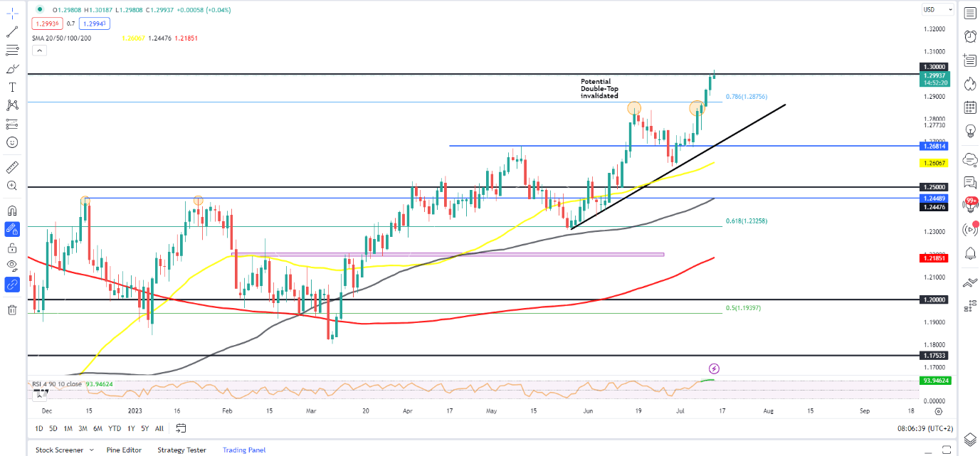Image resolution: width=980 pixels, height=456 pixels.
Task: Select the 3M time range
Action: coord(83,428)
